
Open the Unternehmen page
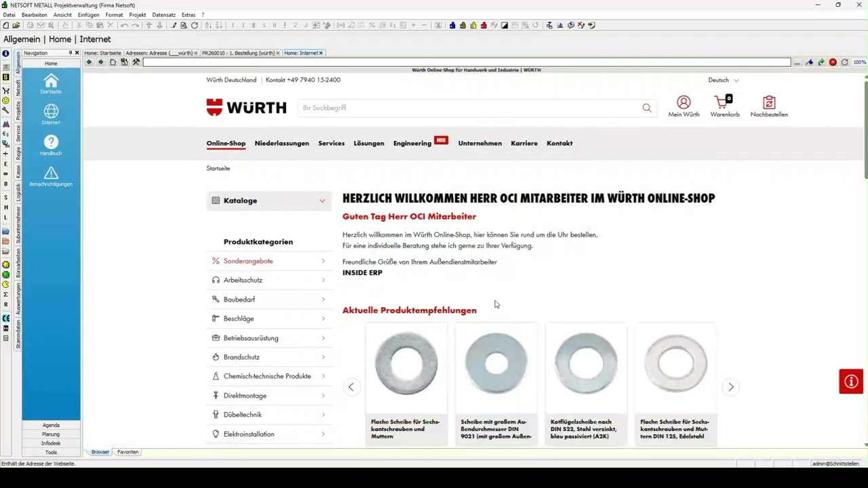point(480,143)
